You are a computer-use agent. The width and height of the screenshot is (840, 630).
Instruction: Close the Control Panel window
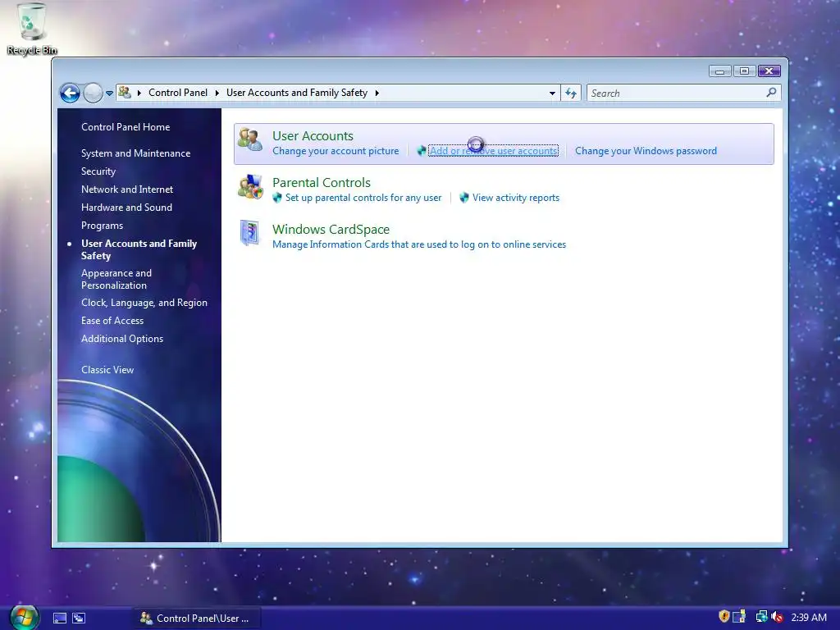click(769, 71)
